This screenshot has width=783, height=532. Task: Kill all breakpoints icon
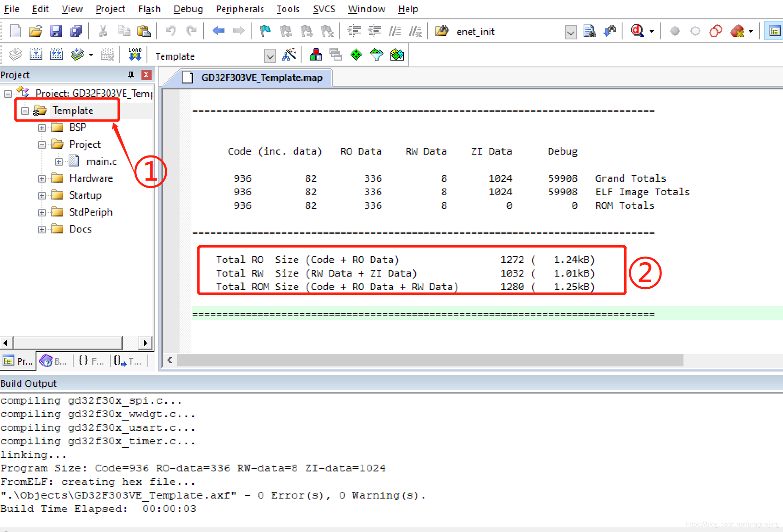[x=737, y=31]
